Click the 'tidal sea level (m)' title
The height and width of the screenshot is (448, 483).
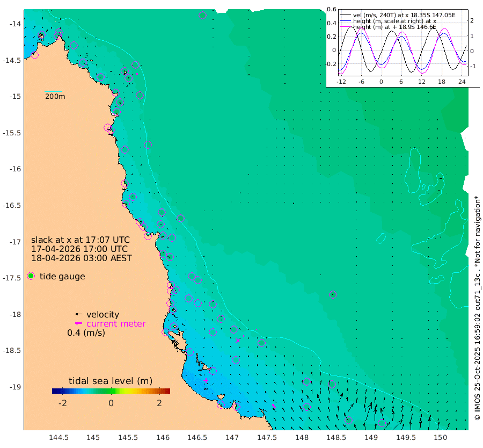click(111, 381)
